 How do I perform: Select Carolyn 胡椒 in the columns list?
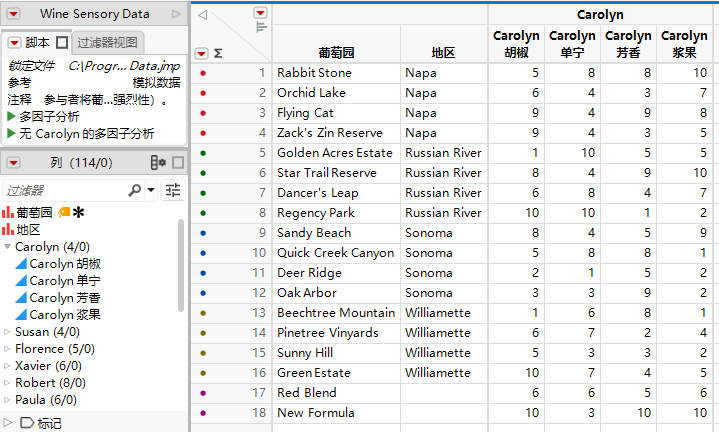(x=65, y=264)
